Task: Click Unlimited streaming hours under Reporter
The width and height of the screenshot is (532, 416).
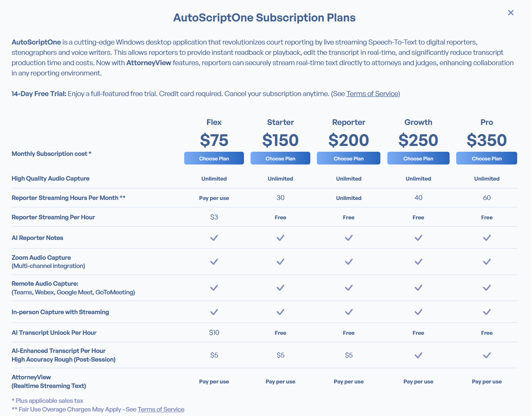Action: click(x=349, y=197)
